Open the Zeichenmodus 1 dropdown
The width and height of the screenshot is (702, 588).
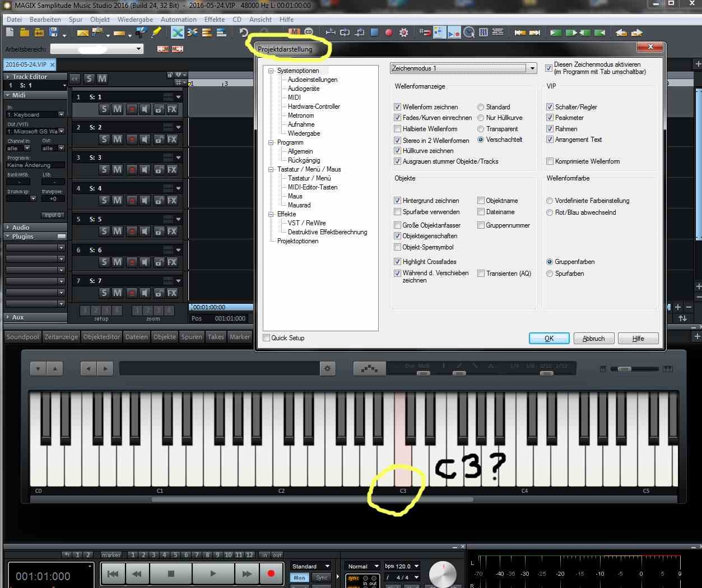(464, 68)
